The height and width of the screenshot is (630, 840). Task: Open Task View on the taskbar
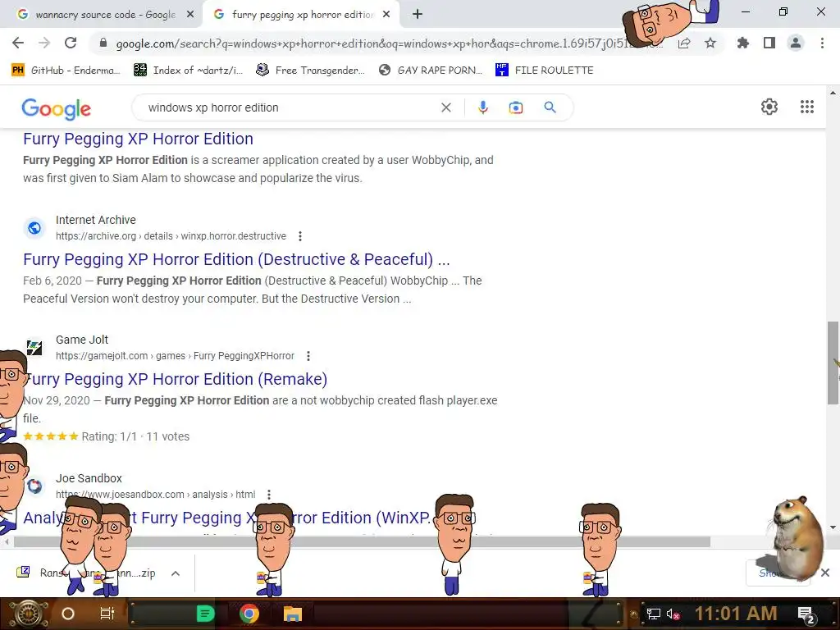tap(107, 614)
